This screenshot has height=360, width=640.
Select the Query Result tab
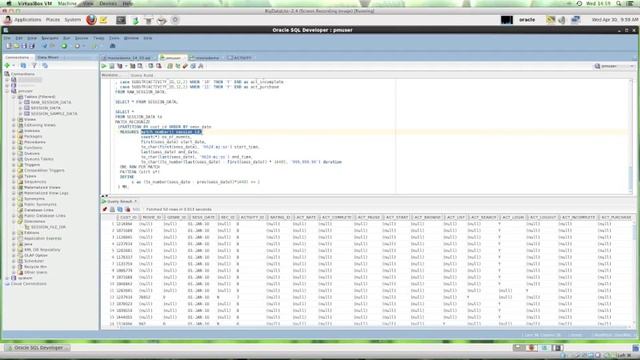(x=120, y=202)
